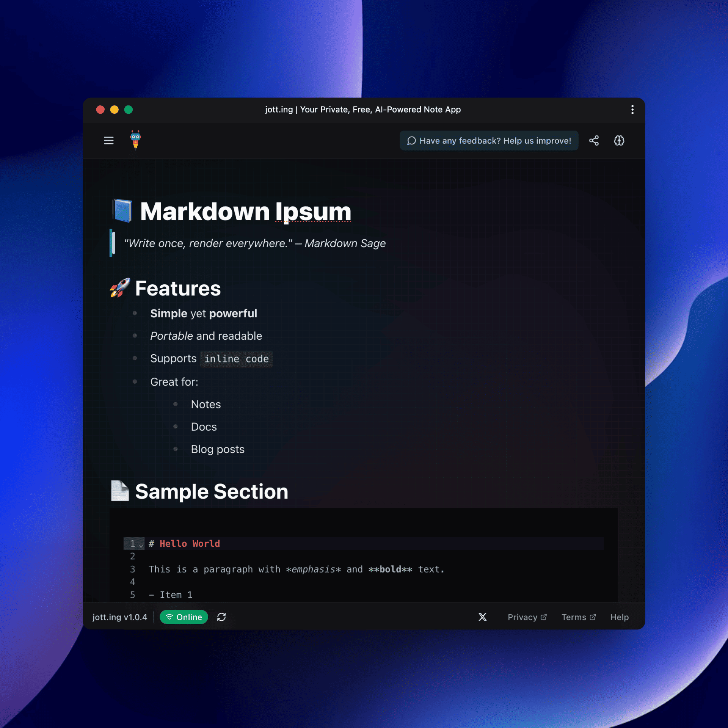This screenshot has height=728, width=728.
Task: Click the 'Markdown Ipsum' title heading
Action: [x=246, y=211]
